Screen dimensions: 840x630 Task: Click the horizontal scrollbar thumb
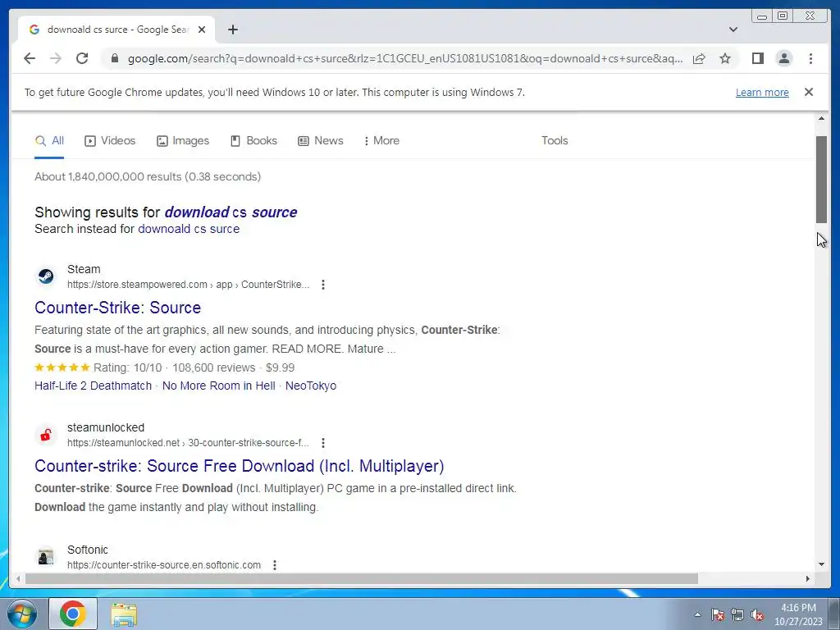click(x=362, y=578)
